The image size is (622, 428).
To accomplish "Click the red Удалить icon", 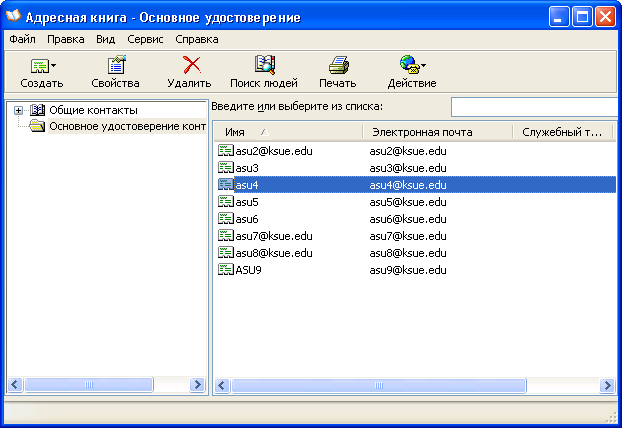I will (192, 65).
